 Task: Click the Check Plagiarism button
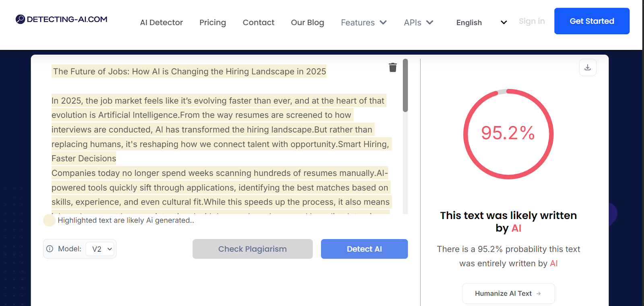click(252, 249)
